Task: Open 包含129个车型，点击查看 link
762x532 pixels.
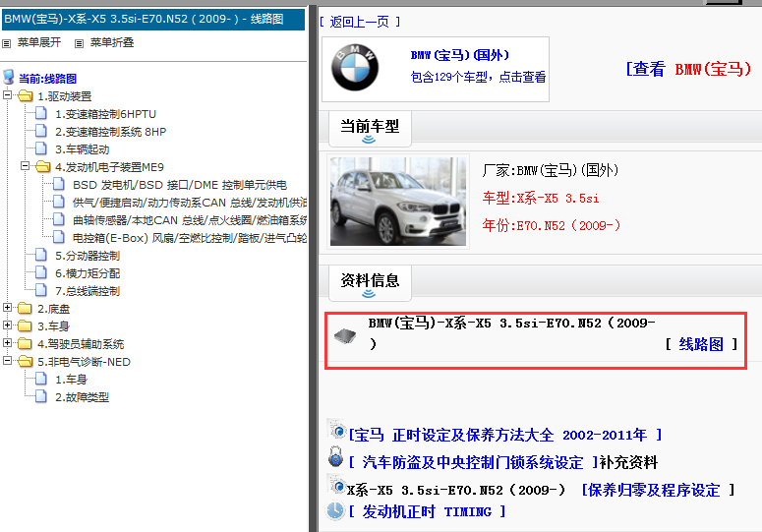Action: coord(478,77)
